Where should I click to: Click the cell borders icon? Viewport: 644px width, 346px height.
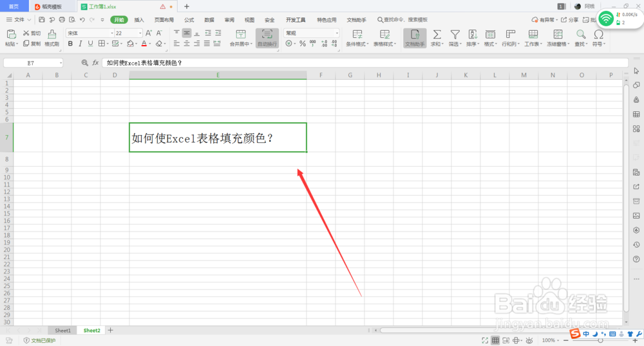(x=101, y=44)
